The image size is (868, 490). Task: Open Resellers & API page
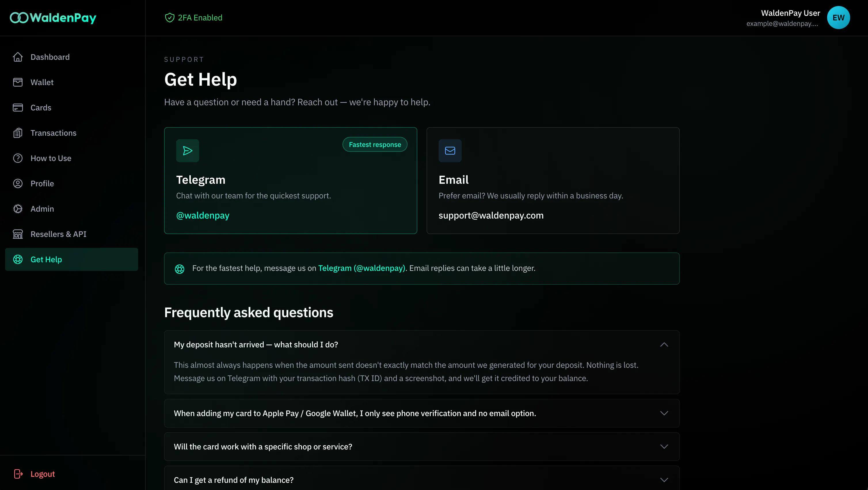(72, 234)
